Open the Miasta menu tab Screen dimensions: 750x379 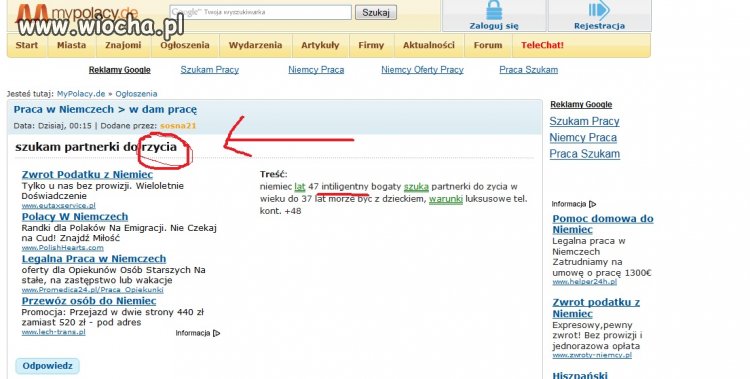(x=71, y=45)
